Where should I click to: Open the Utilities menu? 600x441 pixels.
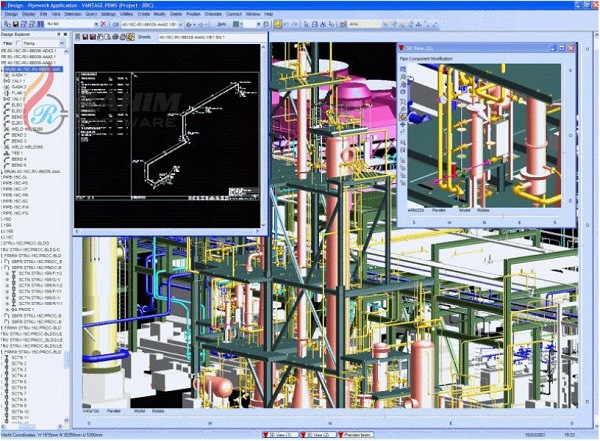[126, 14]
